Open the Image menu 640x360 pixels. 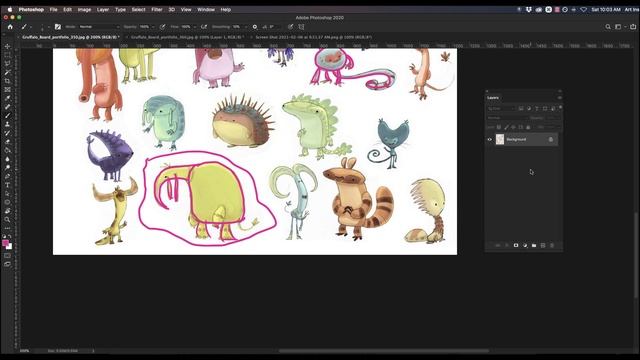point(84,9)
